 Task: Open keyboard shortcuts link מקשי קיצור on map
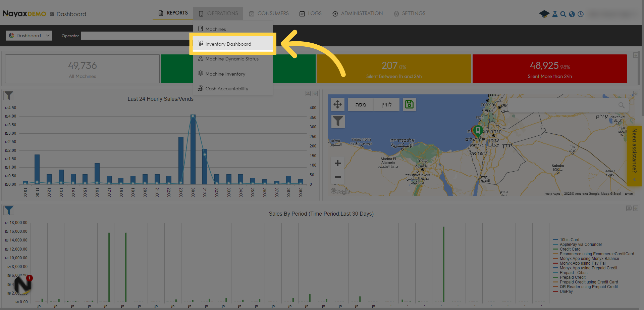click(553, 194)
